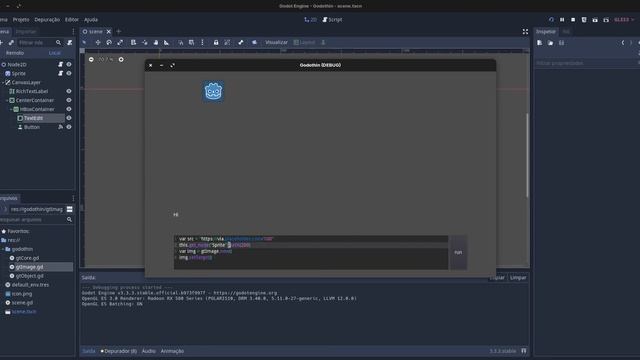Click the select mode arrow tool
640x360 pixels.
click(84, 42)
